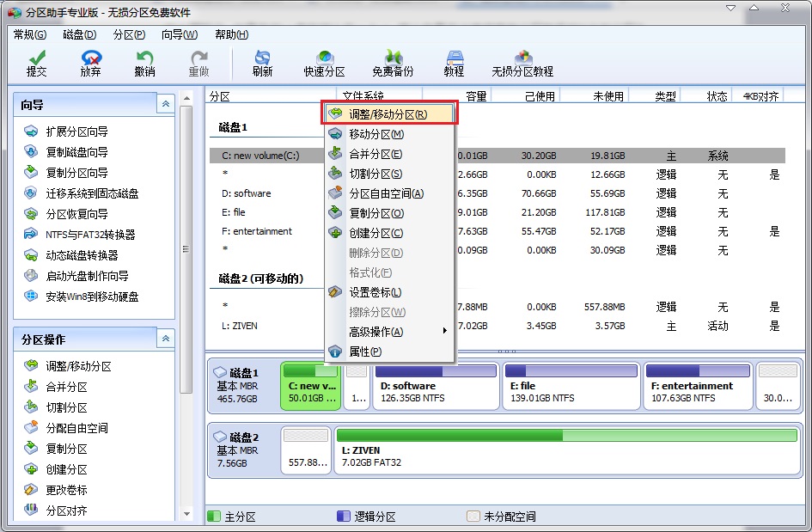812x532 pixels.
Task: Launch the 复制分区向导 wizard
Action: [x=66, y=173]
